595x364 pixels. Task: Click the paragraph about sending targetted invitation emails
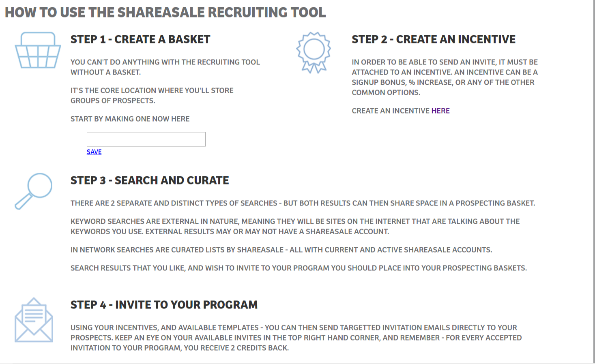[296, 338]
